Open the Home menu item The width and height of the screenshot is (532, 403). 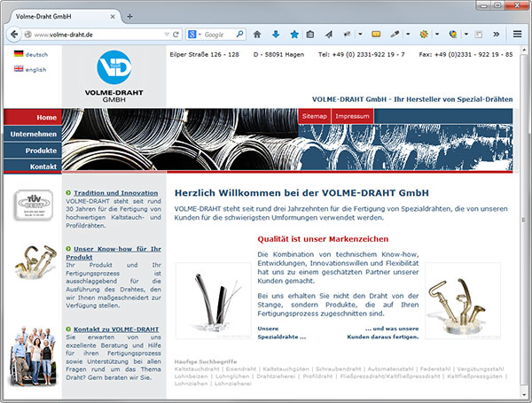33,117
